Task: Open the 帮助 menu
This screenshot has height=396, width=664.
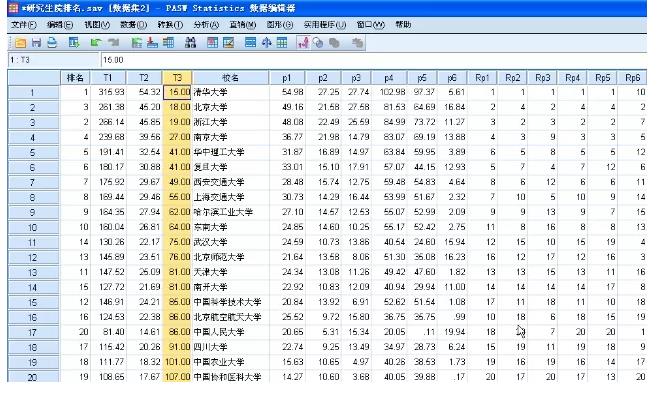Action: pos(403,25)
